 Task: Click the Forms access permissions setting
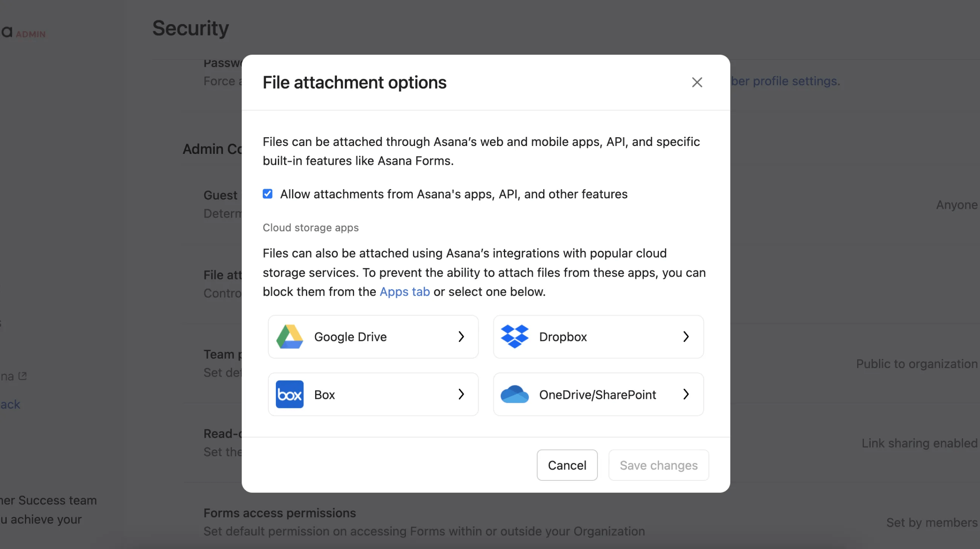pos(280,513)
